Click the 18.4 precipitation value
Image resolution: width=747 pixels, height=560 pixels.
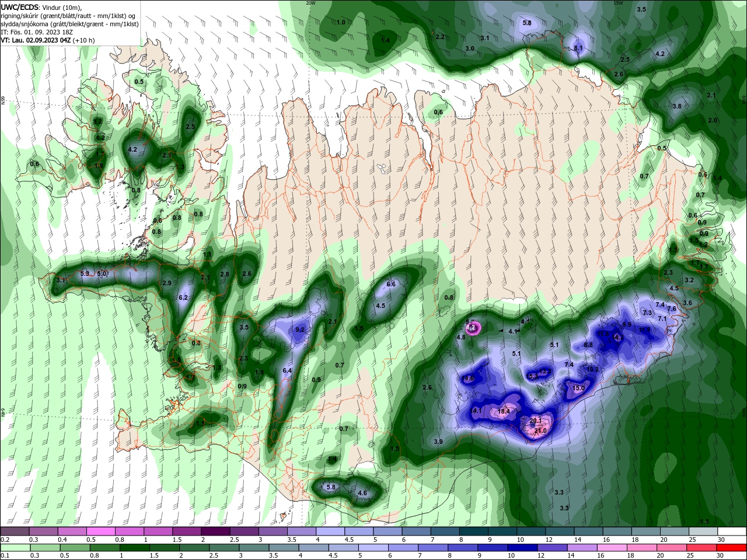pos(504,411)
